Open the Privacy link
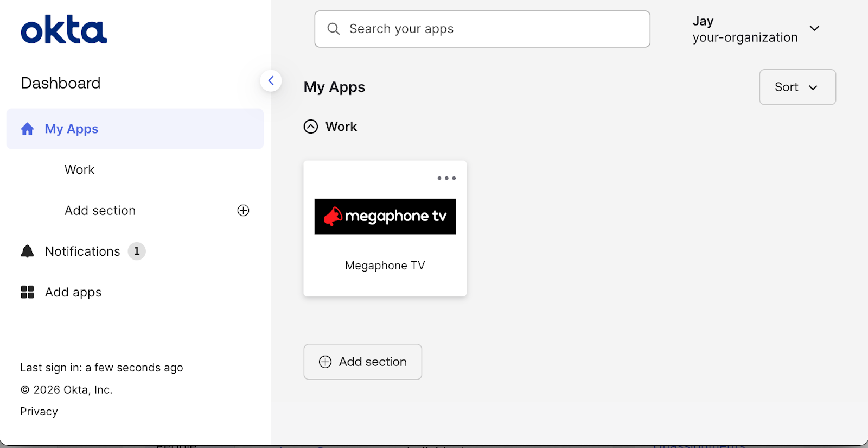Screen dimensions: 868x448 click(x=39, y=412)
